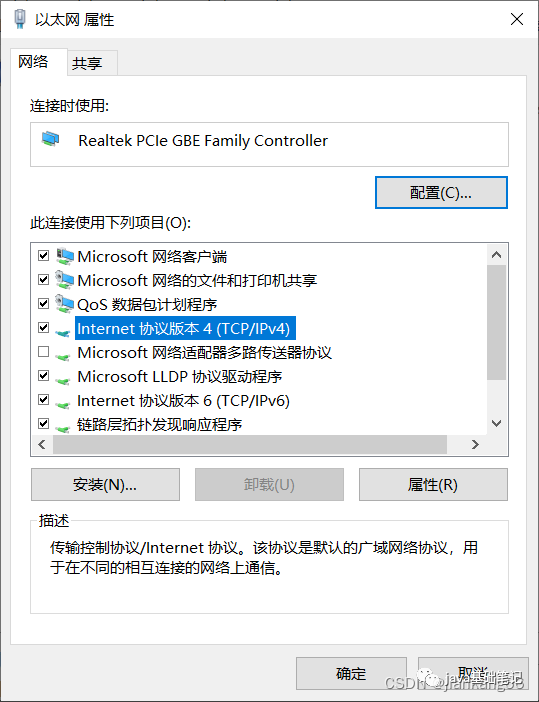Click the 安装(N)... button
The image size is (539, 702).
(105, 484)
